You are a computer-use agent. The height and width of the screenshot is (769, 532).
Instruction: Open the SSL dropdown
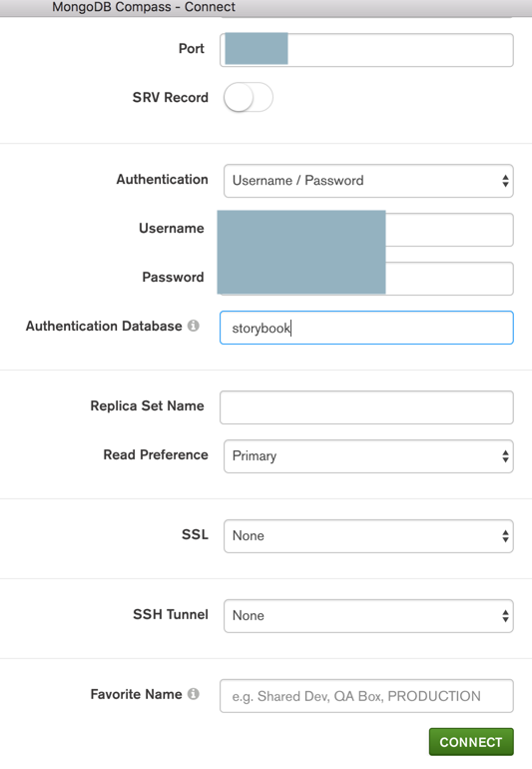368,536
